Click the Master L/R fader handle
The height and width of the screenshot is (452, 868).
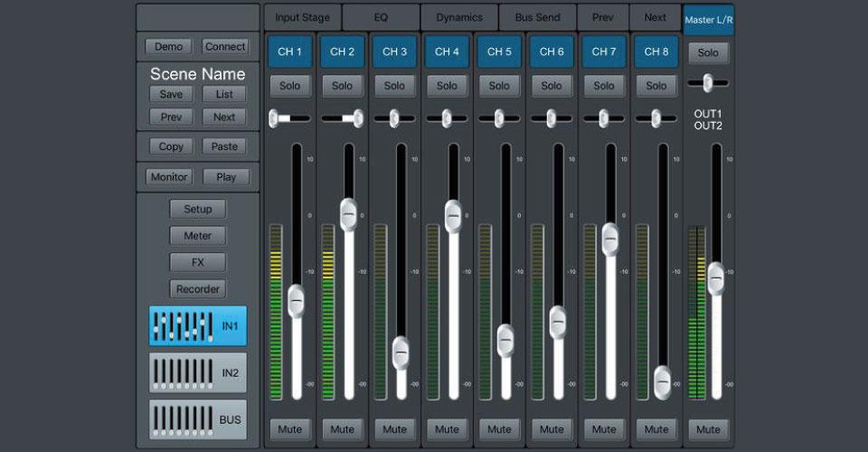716,278
